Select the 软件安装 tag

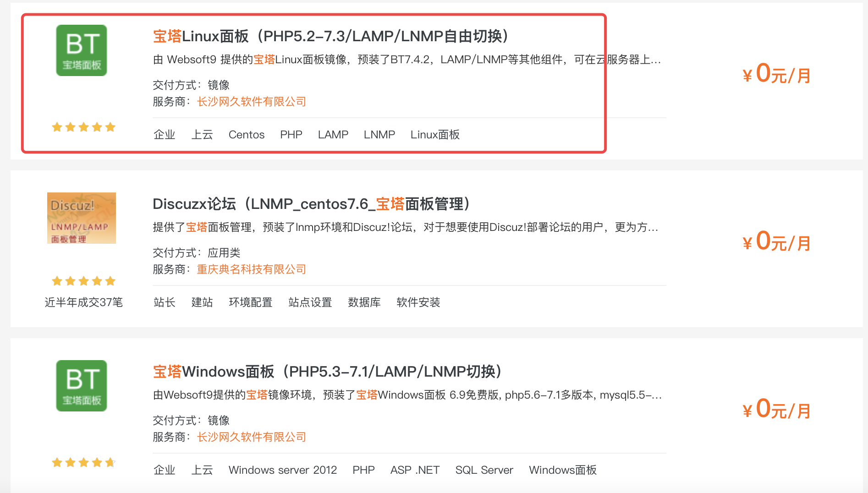(x=418, y=302)
